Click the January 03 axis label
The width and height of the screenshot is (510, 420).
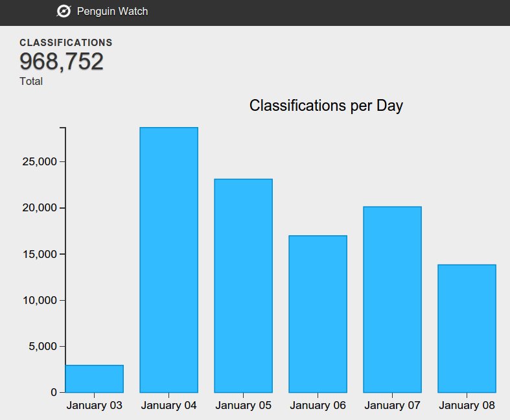tap(94, 406)
